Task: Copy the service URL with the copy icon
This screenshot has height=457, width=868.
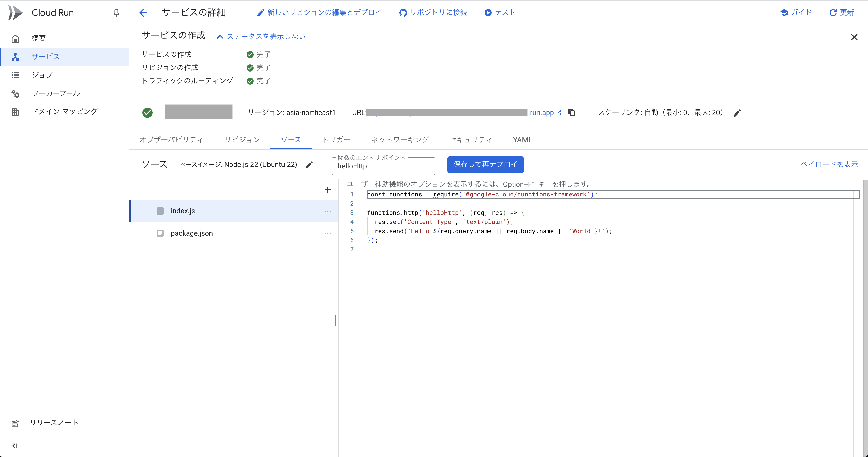Action: pos(572,113)
